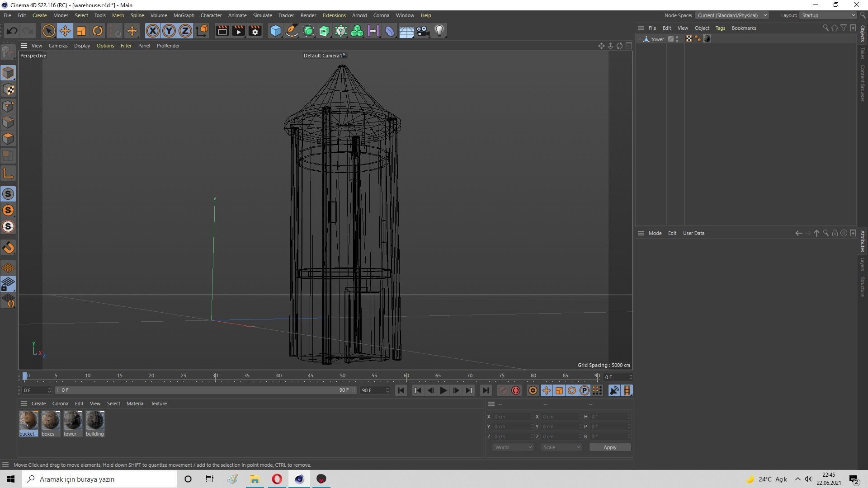
Task: Toggle X axis lock
Action: coord(153,31)
